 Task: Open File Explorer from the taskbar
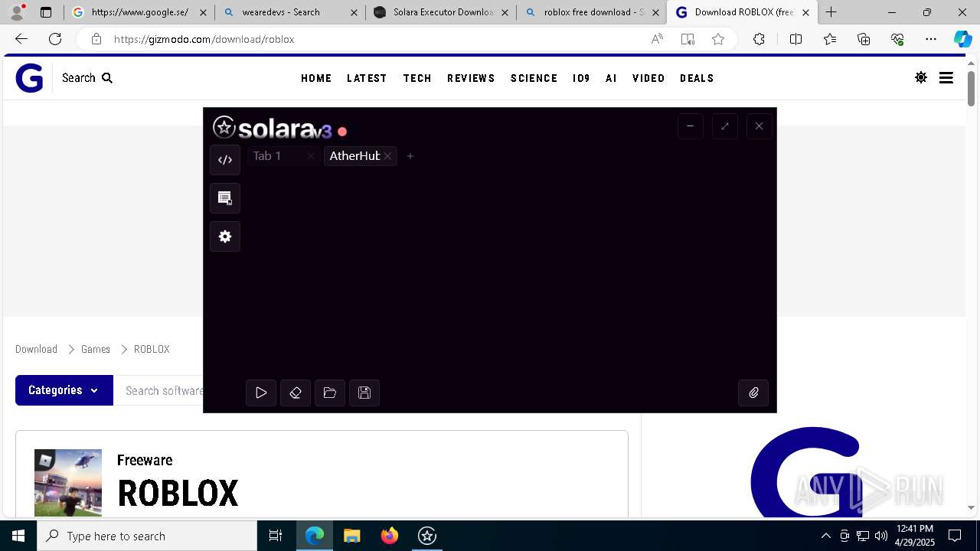tap(351, 536)
